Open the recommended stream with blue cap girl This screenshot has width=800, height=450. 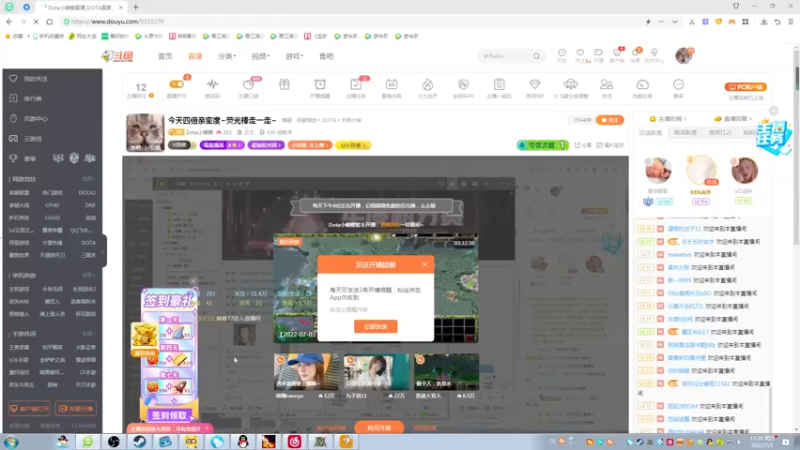[x=306, y=372]
